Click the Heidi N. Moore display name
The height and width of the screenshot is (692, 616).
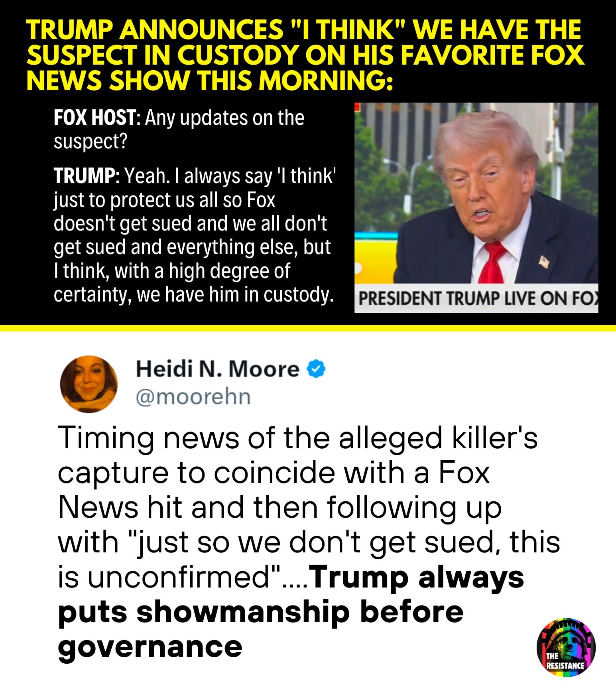point(217,369)
